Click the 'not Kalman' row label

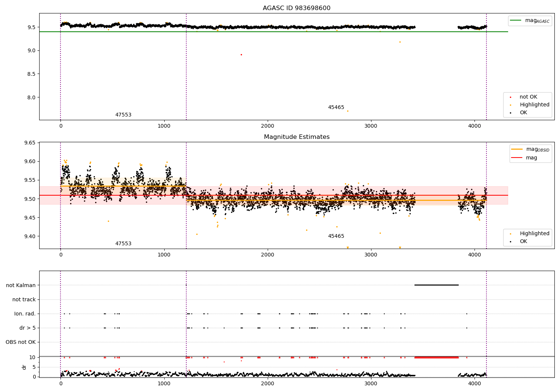[21, 286]
